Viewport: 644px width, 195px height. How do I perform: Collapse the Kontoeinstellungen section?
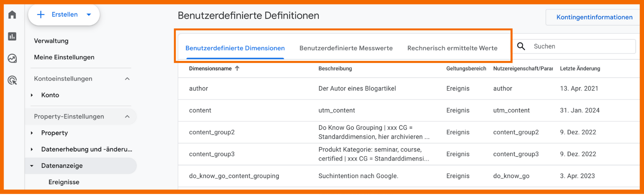click(127, 79)
